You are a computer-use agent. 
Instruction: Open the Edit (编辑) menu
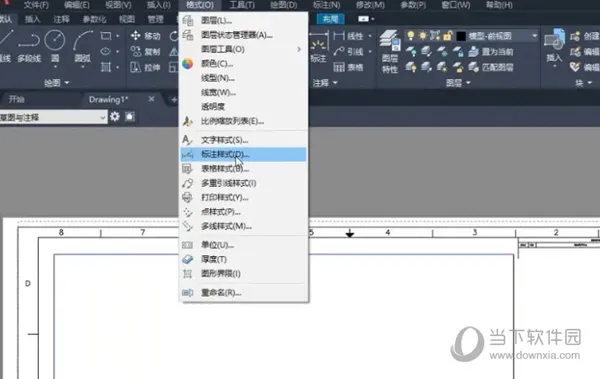[77, 5]
